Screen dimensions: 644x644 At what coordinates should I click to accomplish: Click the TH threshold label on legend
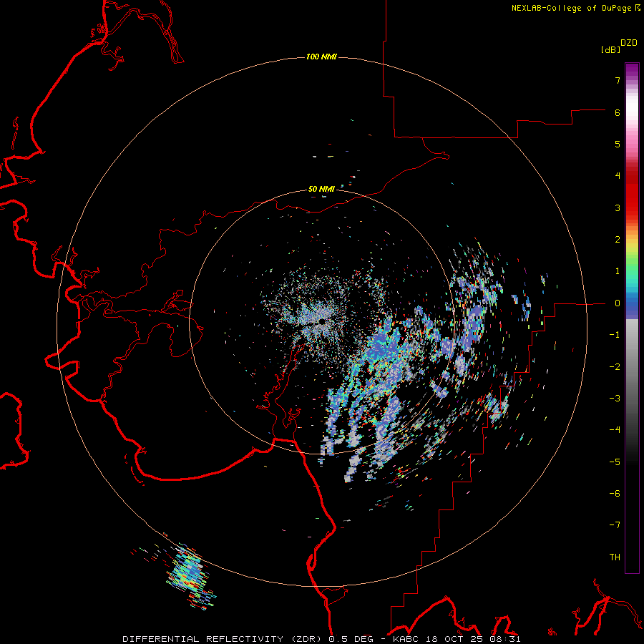coord(615,557)
